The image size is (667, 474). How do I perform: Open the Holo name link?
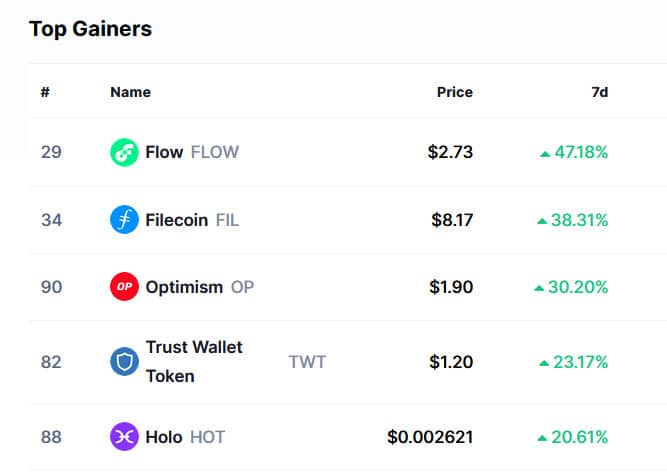coord(164,437)
